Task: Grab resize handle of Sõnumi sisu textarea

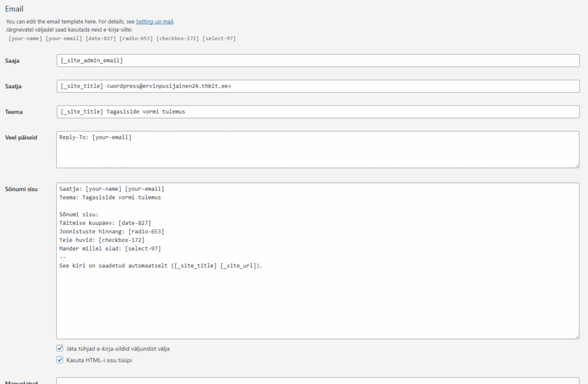Action: (x=577, y=336)
